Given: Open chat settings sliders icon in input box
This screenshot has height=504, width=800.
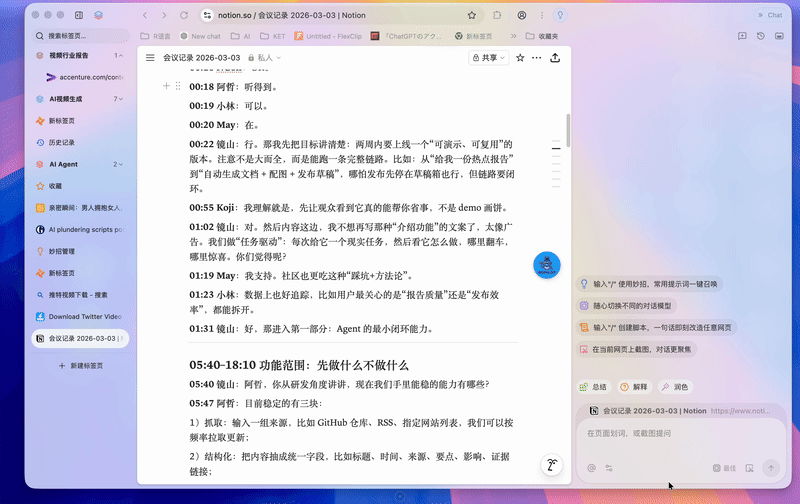Looking at the screenshot, I should pos(609,468).
